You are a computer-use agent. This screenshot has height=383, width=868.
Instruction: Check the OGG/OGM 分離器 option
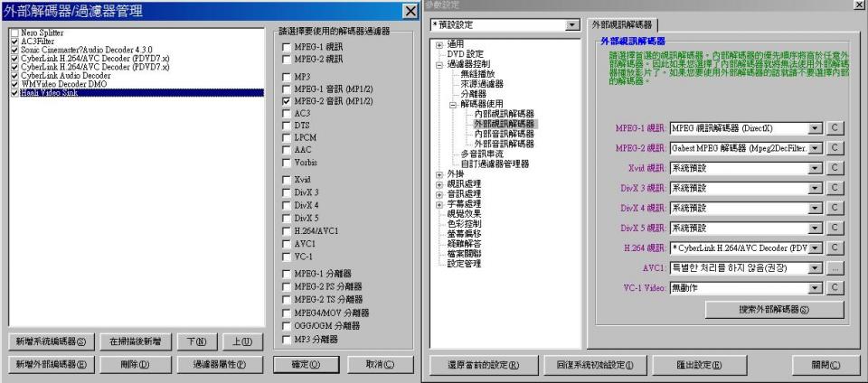coord(286,326)
